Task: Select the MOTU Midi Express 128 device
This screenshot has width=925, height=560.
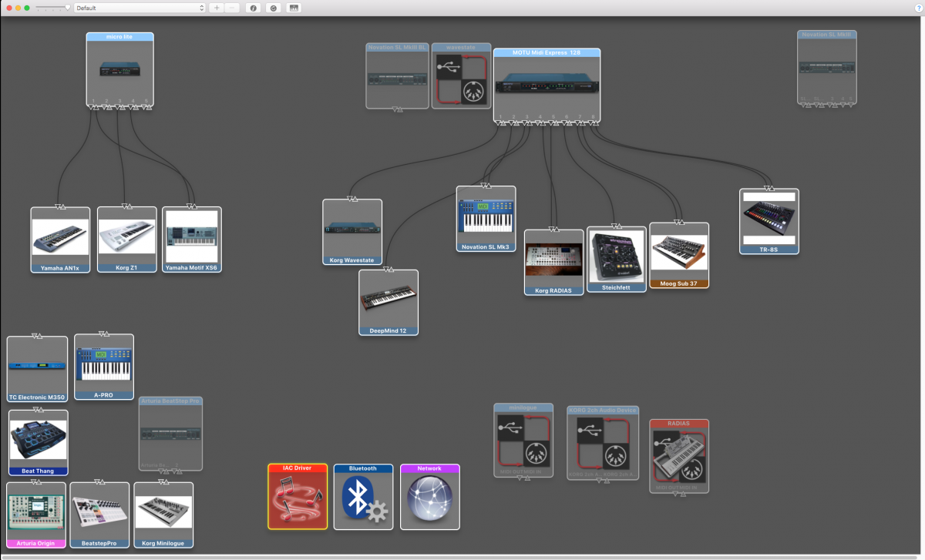Action: click(x=547, y=85)
